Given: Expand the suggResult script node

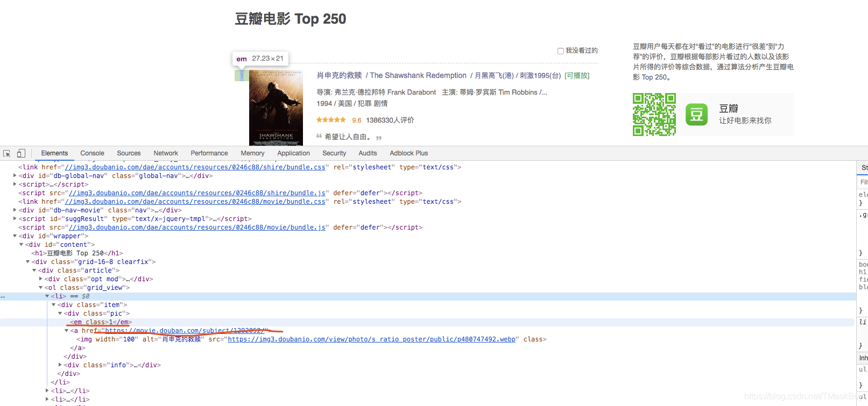Looking at the screenshot, I should pyautogui.click(x=15, y=218).
